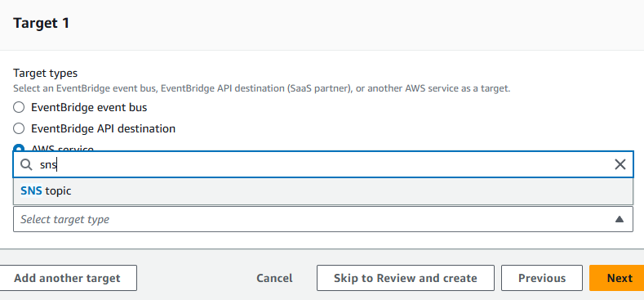
Task: Click the Target types label
Action: click(45, 74)
